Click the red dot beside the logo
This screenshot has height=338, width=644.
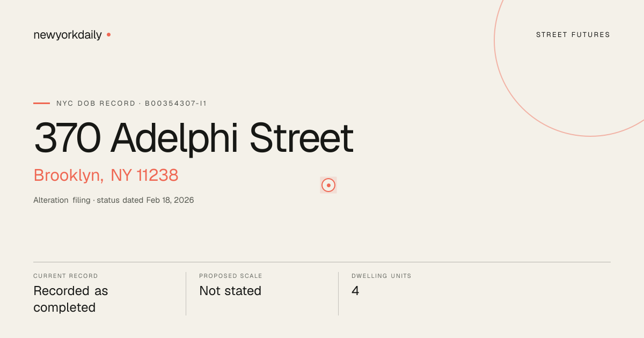[x=108, y=34]
